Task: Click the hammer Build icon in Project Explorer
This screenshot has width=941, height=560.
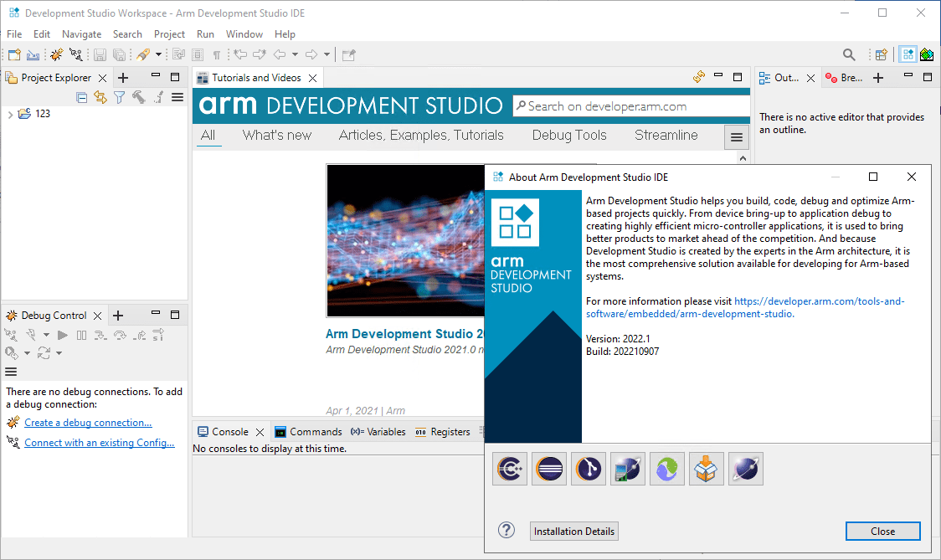Action: [x=139, y=97]
